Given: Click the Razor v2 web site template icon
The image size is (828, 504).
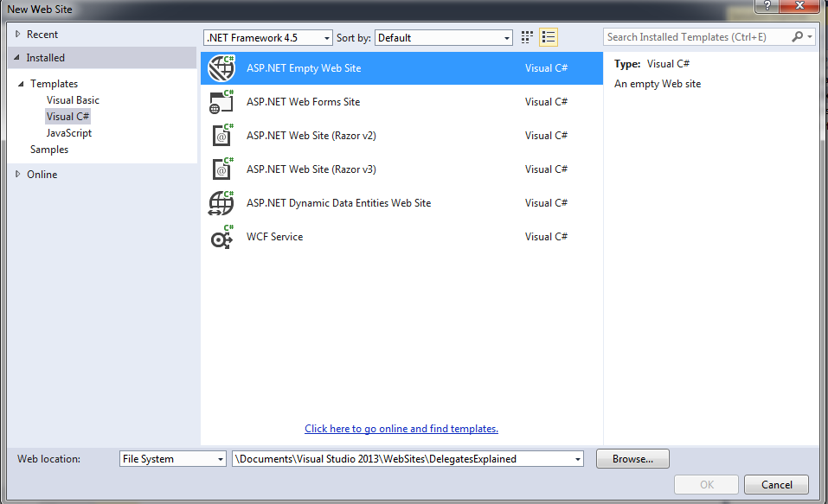Looking at the screenshot, I should [222, 136].
